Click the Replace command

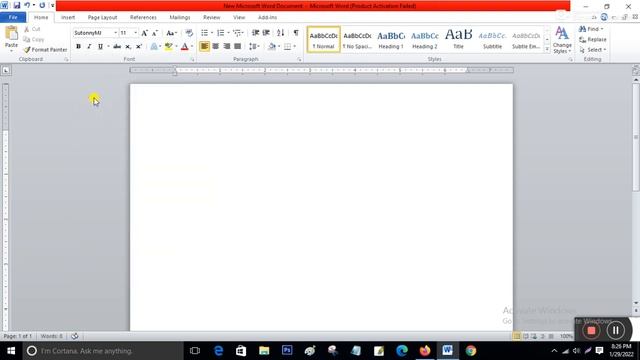click(593, 39)
